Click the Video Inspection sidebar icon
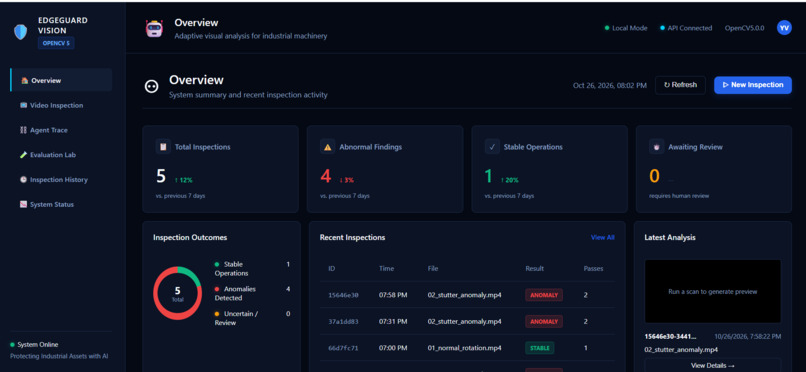 pos(24,105)
